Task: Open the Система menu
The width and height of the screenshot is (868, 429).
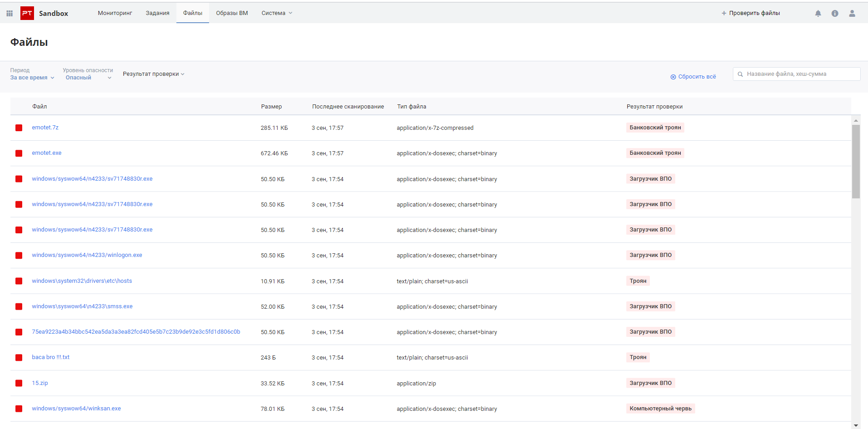Action: (277, 13)
